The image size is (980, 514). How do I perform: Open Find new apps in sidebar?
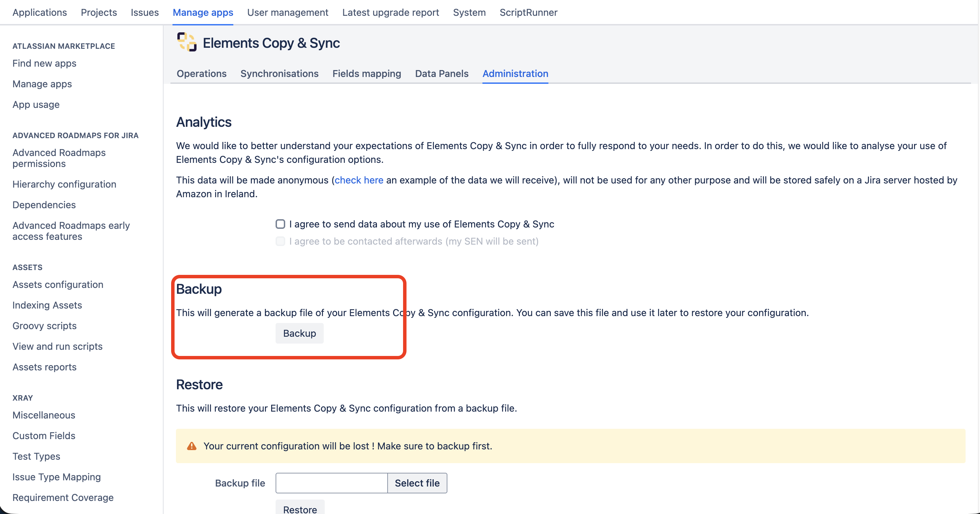click(44, 63)
